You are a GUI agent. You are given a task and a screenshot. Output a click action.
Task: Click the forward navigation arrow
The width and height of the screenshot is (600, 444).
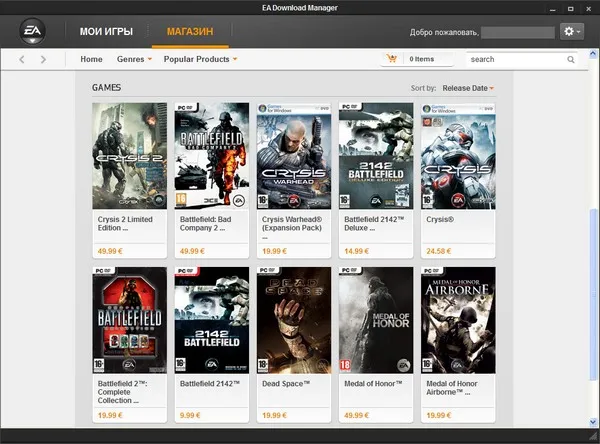pos(43,60)
